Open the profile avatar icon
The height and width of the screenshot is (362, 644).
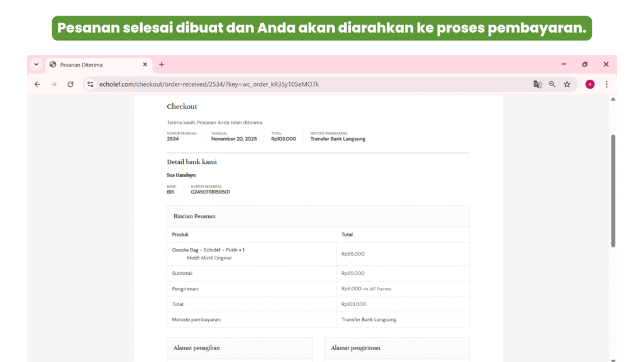coord(589,84)
